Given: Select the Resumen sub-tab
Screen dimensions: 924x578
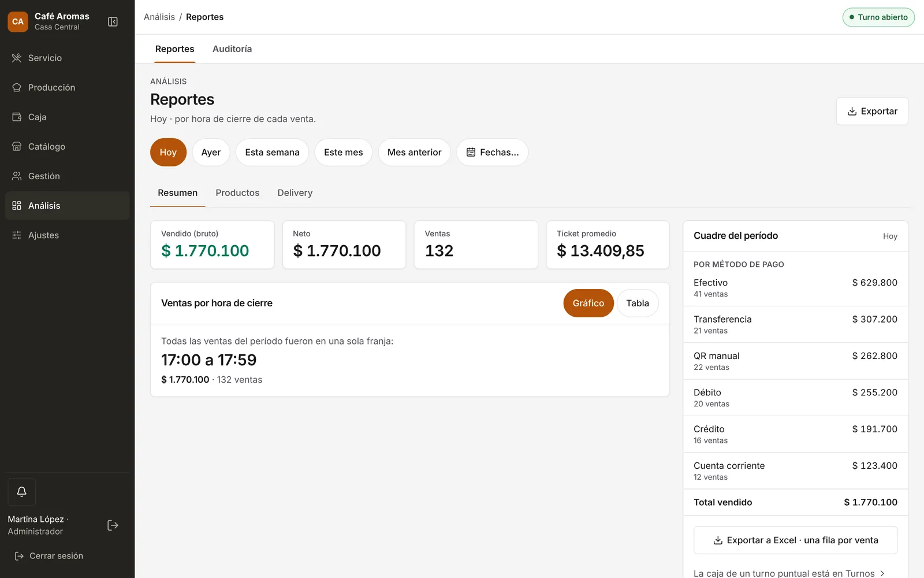Looking at the screenshot, I should pyautogui.click(x=178, y=193).
